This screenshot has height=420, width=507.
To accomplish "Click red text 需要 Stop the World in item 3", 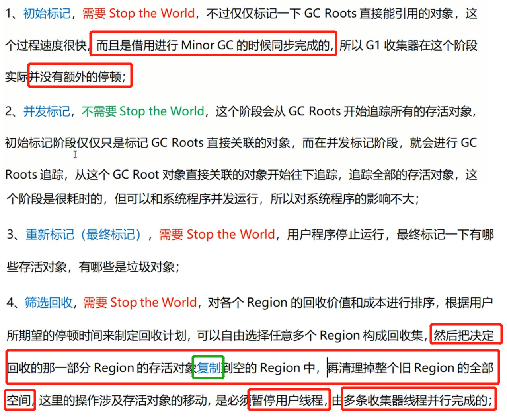I will 217,235.
